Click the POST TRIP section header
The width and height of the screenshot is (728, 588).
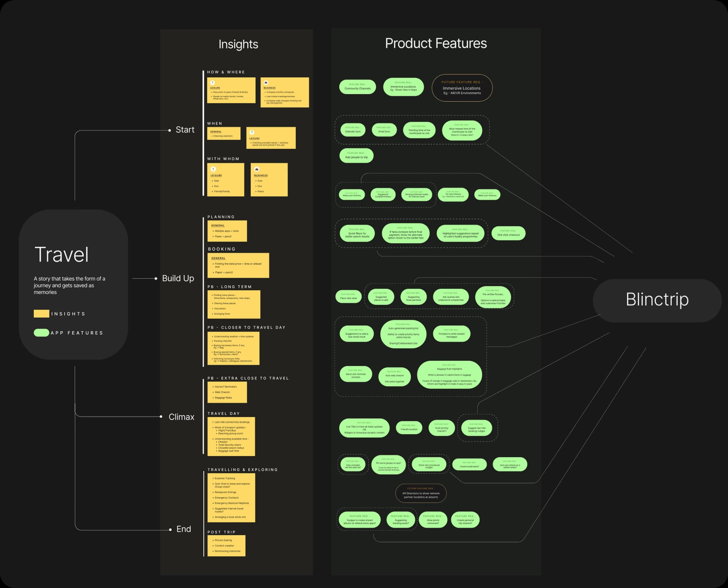point(221,532)
